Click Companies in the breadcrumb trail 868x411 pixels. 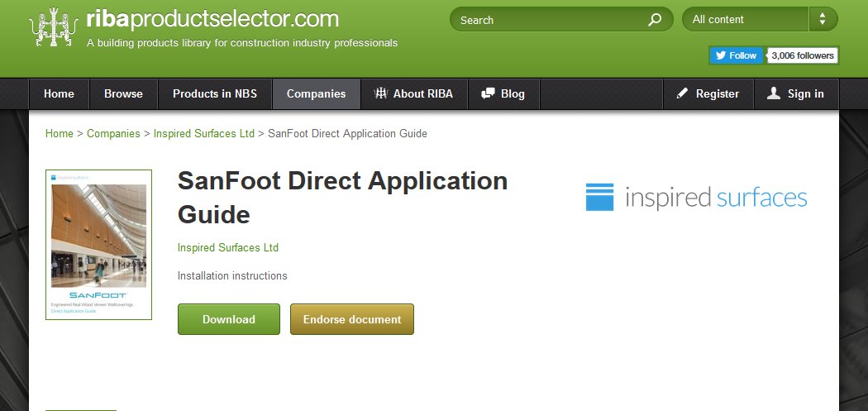[113, 133]
